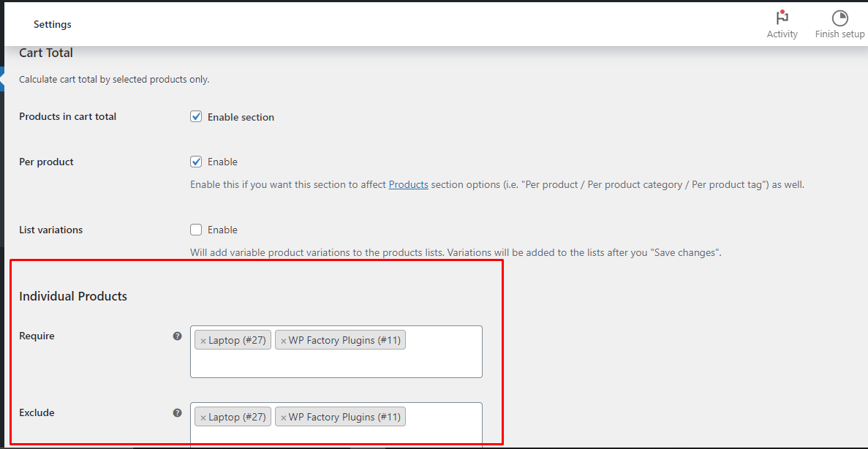Remove WP Factory Plugins (#11) from Require
Screen dimensions: 868x449
(x=284, y=341)
